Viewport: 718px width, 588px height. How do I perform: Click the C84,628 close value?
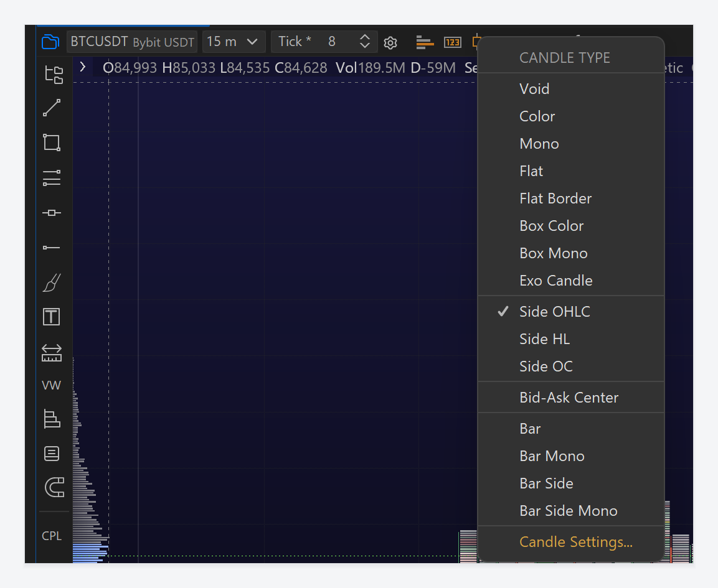(301, 68)
